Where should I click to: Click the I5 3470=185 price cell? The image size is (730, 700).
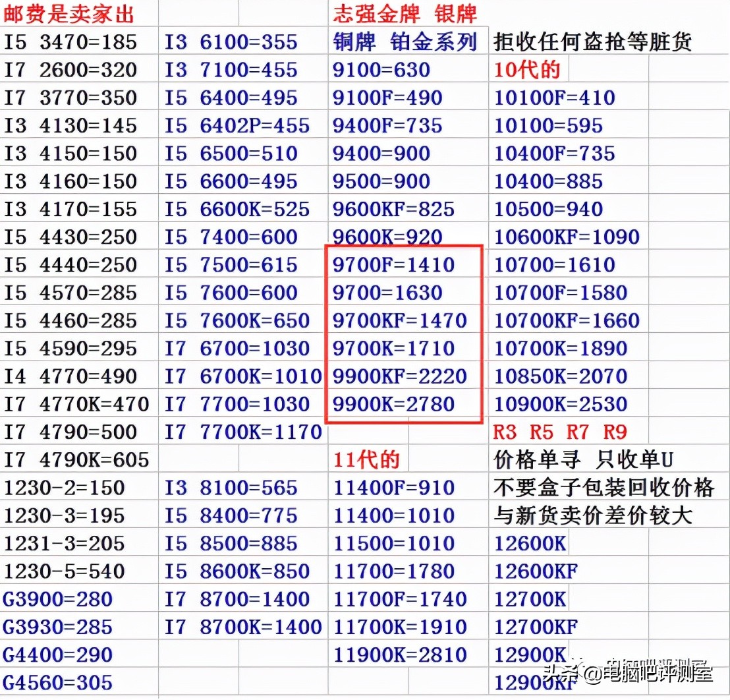click(69, 42)
